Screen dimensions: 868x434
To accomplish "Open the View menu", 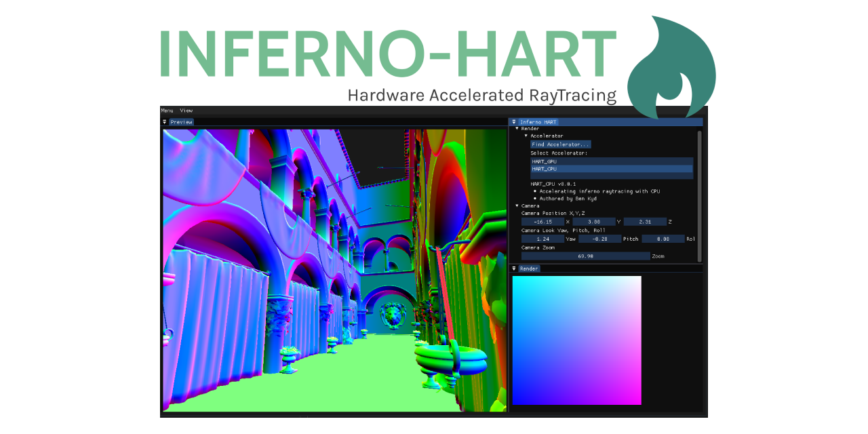I will pos(186,111).
